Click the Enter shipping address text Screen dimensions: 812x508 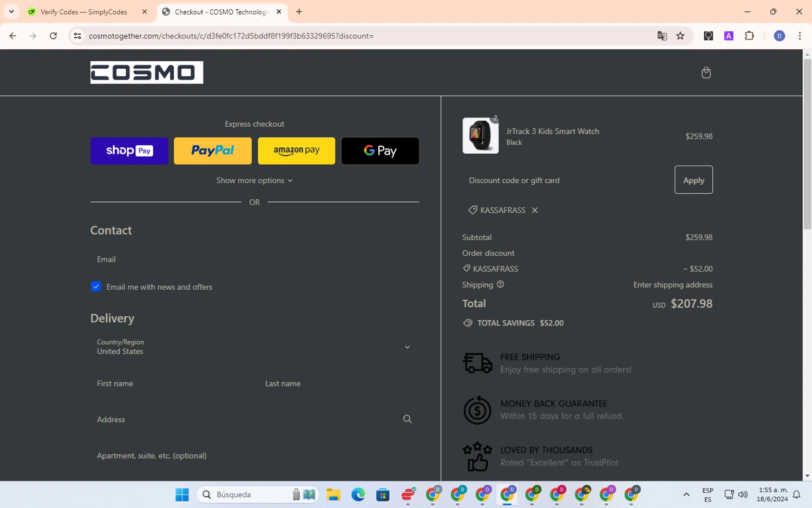click(673, 285)
